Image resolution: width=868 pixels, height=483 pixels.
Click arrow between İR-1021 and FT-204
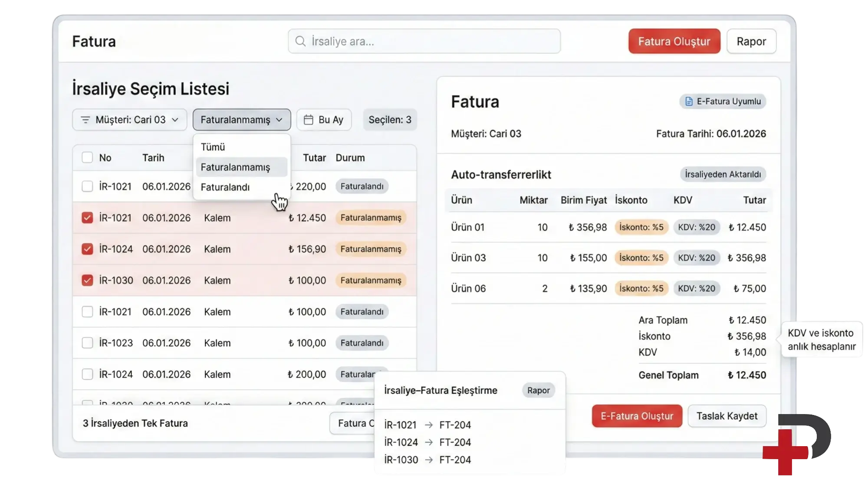tap(429, 425)
